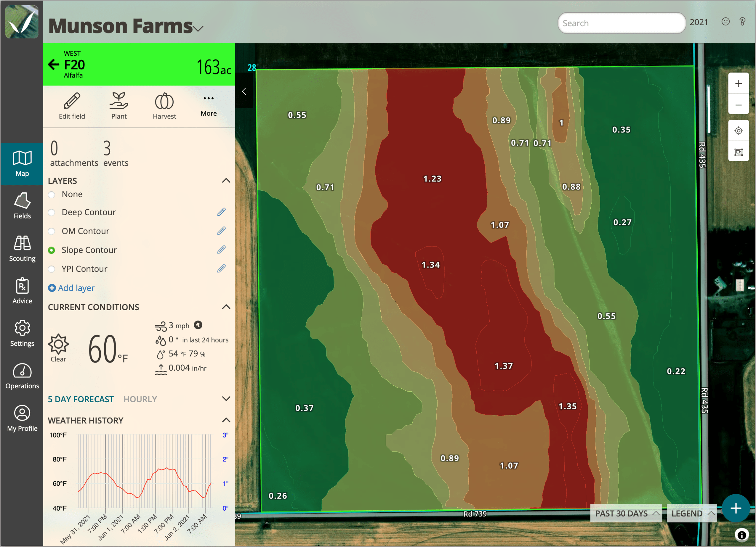The width and height of the screenshot is (756, 547).
Task: Expand the Legend panel
Action: [x=692, y=513]
